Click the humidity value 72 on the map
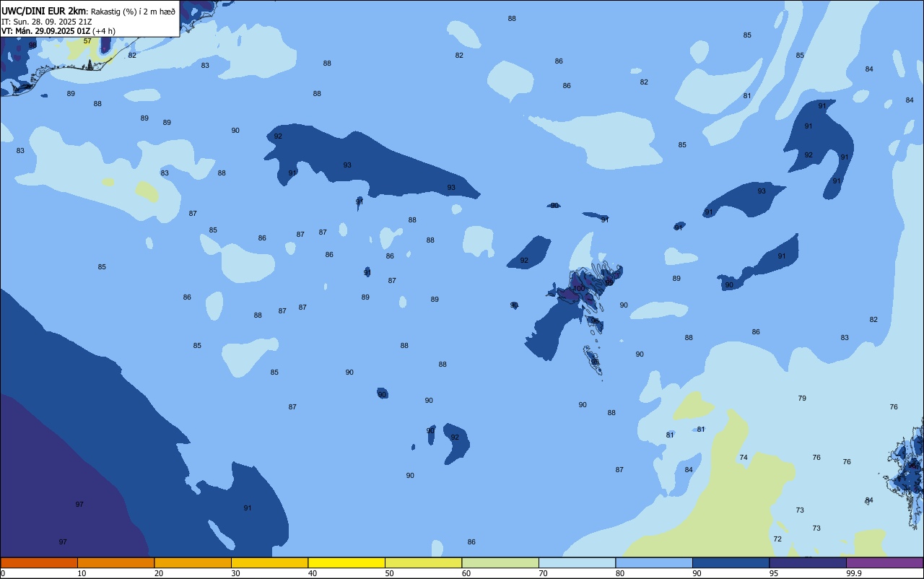 point(777,539)
